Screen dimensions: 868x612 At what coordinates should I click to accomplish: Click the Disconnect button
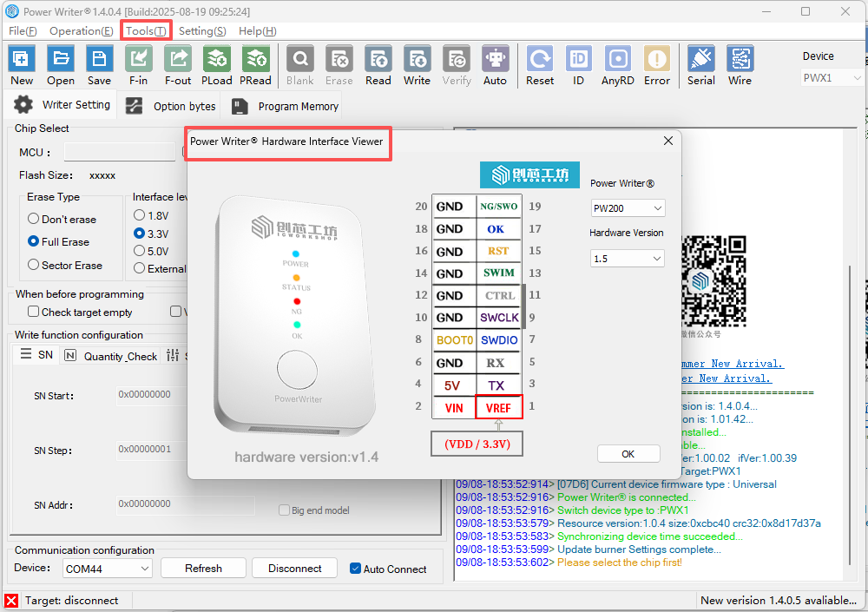(294, 569)
